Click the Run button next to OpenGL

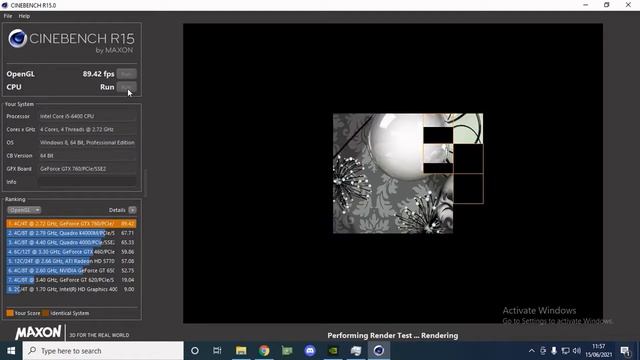(x=127, y=74)
